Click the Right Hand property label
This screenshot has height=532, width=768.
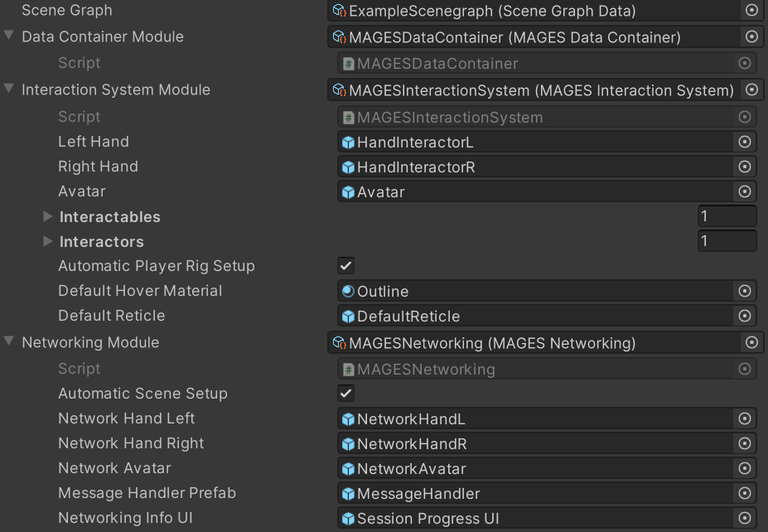tap(98, 167)
